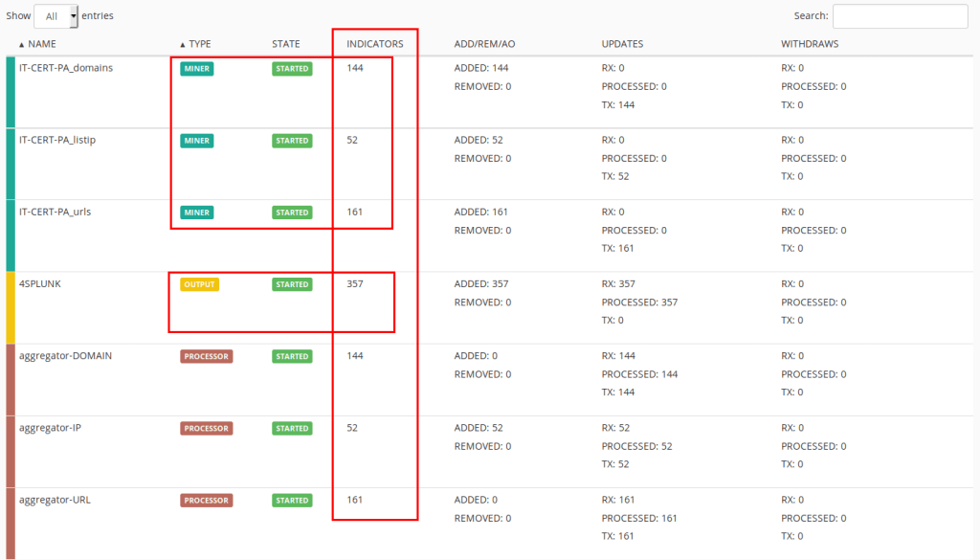Toggle the STARTED badge for aggregator-URL

coord(291,499)
